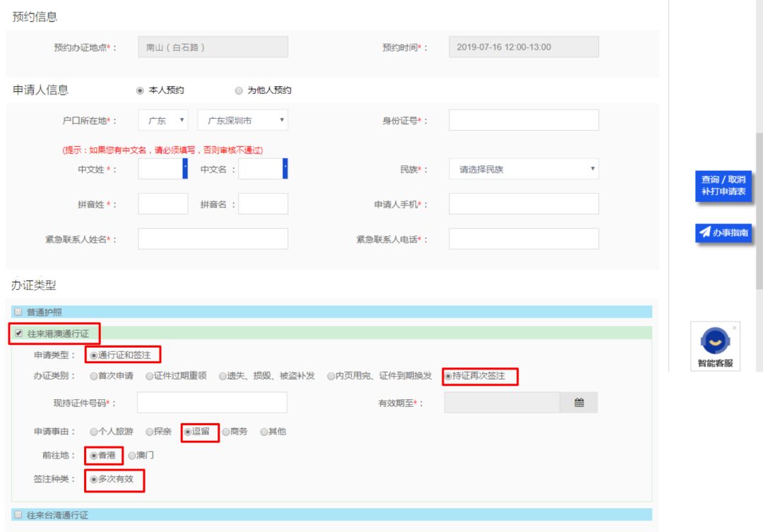Select 通行证和签注 application type
This screenshot has width=763, height=532.
click(x=93, y=355)
